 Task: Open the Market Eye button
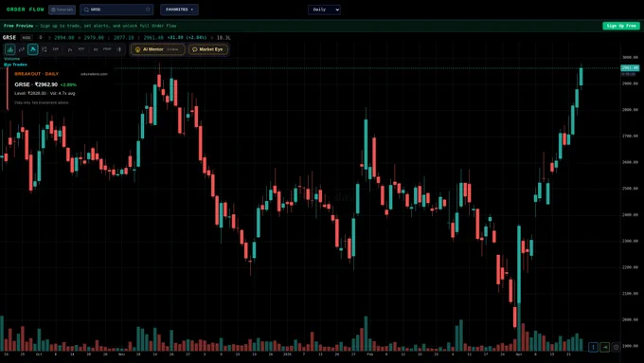(x=208, y=49)
